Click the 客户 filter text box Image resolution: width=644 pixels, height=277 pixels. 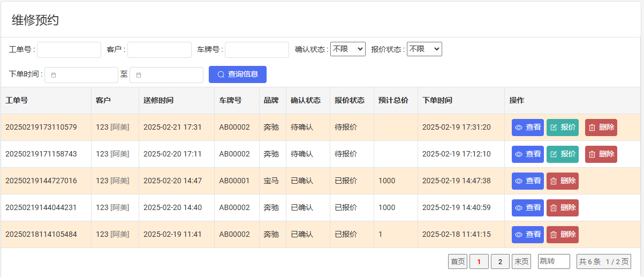[x=159, y=50]
